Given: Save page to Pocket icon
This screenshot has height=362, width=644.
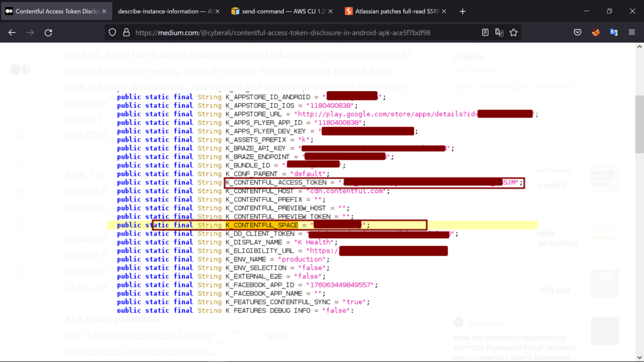Looking at the screenshot, I should 577,32.
